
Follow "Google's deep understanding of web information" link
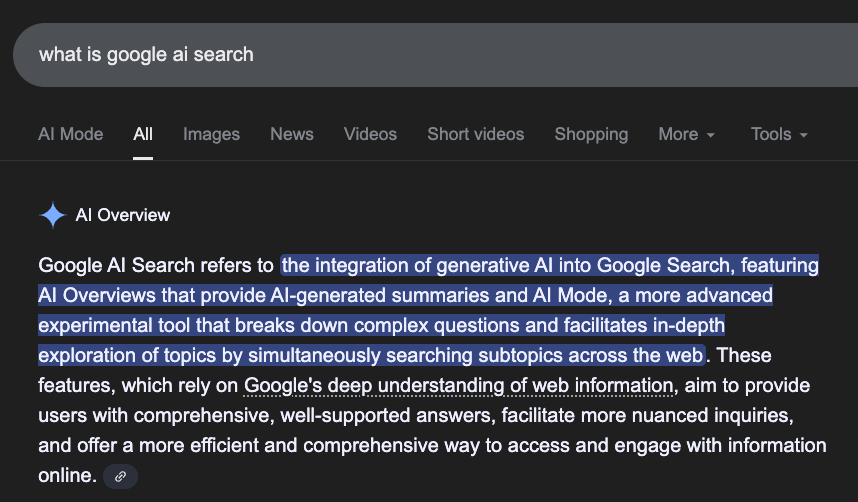coord(459,385)
